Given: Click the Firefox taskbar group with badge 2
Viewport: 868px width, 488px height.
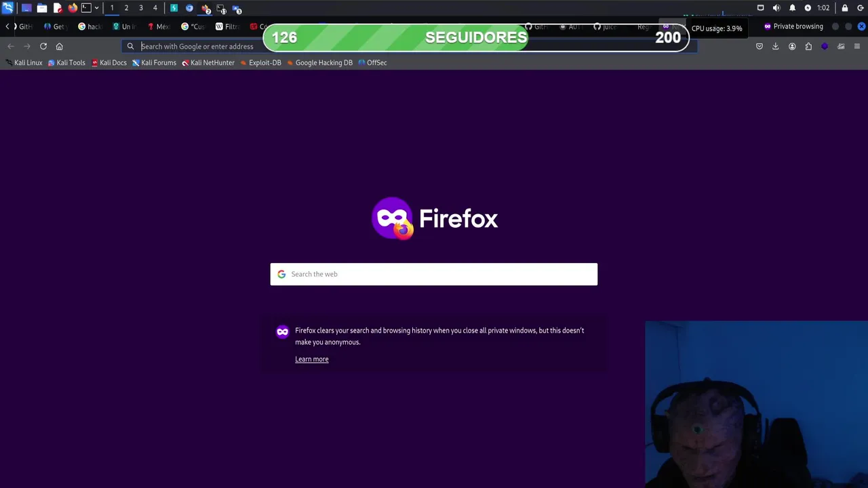Looking at the screenshot, I should pos(206,9).
